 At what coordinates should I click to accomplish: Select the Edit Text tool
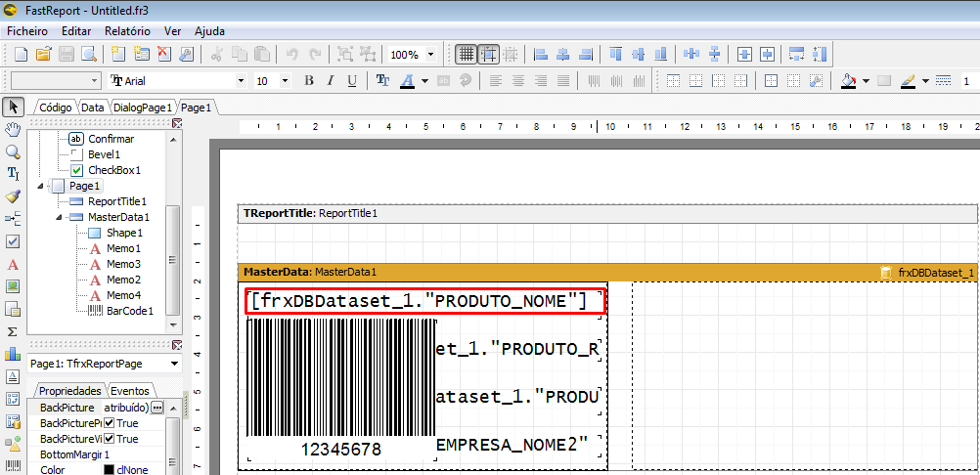(x=13, y=174)
